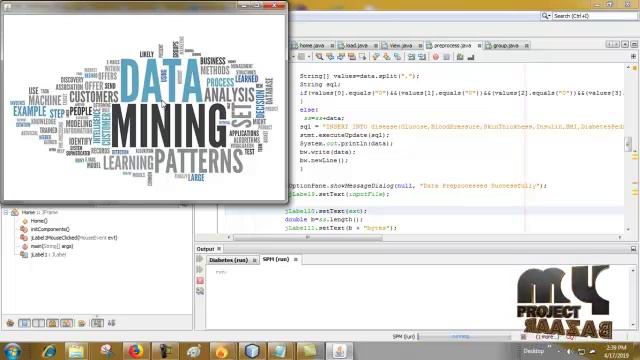Switch to the load.java editor tab
This screenshot has height=360, width=640.
tap(356, 46)
